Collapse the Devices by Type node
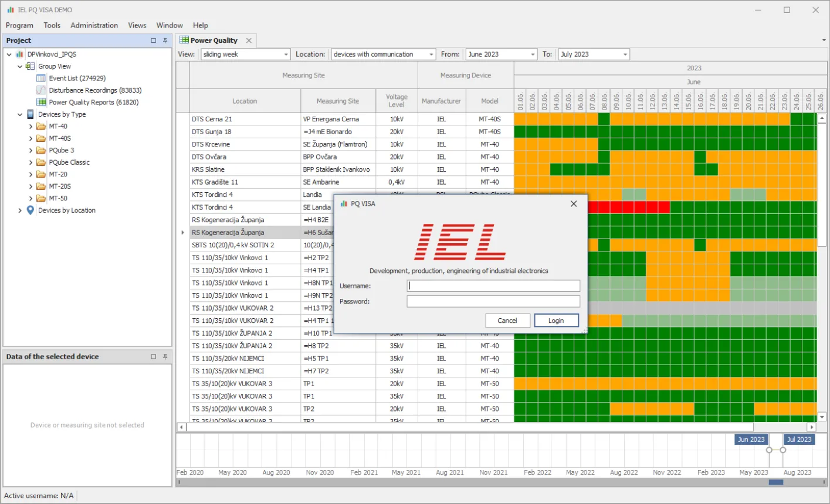This screenshot has height=504, width=830. 20,114
